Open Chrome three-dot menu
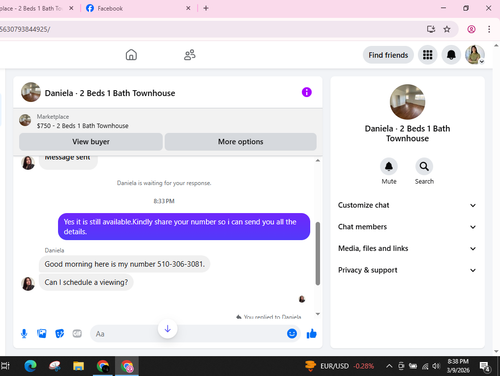This screenshot has height=376, width=500. point(489,29)
